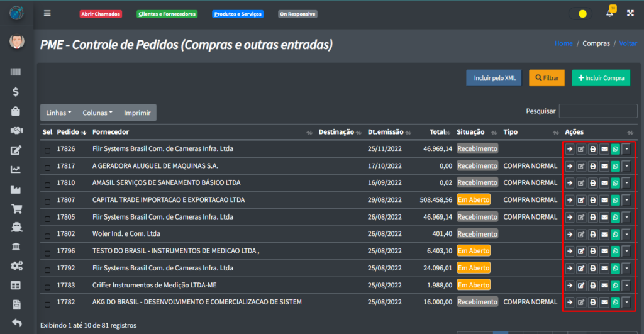Open the shopping cart sidebar icon
Screen dimensions: 644x334
[16, 209]
